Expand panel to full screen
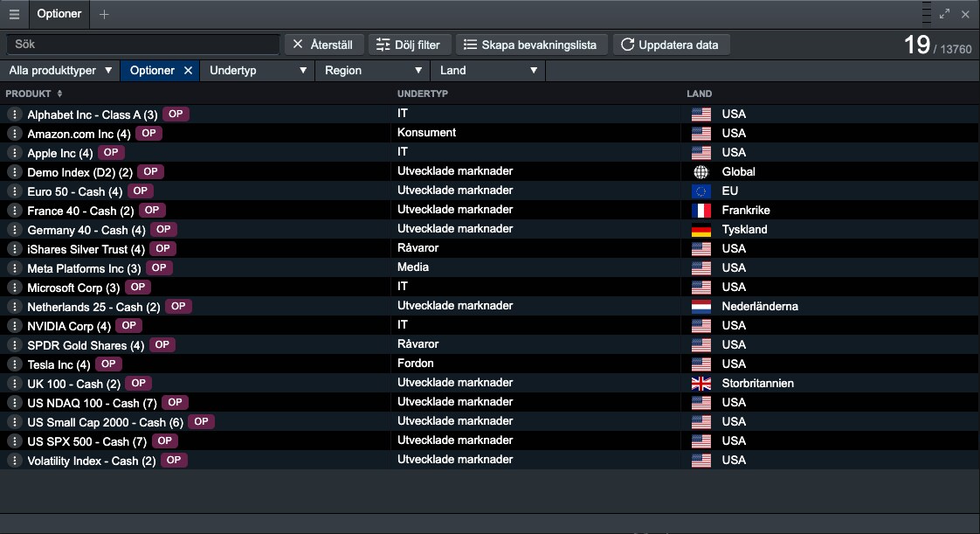 pyautogui.click(x=944, y=14)
